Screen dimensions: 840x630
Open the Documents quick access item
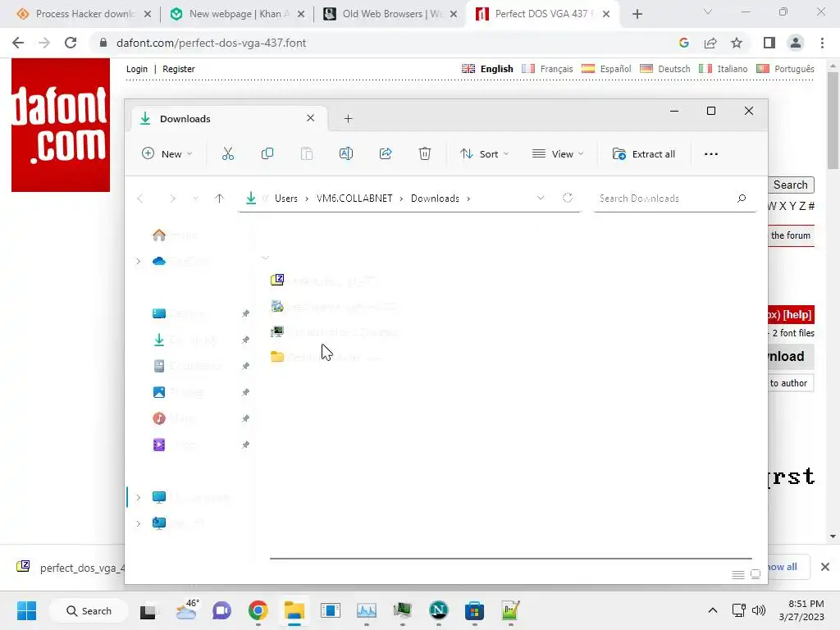point(187,366)
